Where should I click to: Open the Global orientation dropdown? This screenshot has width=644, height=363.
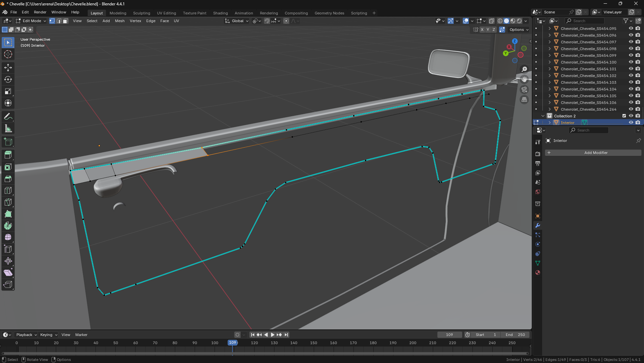pos(237,21)
